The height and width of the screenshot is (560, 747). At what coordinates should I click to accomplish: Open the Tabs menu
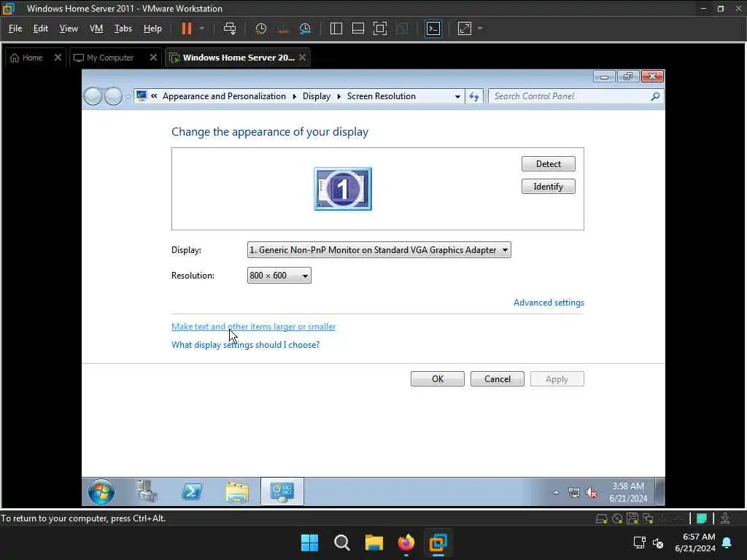pos(123,28)
